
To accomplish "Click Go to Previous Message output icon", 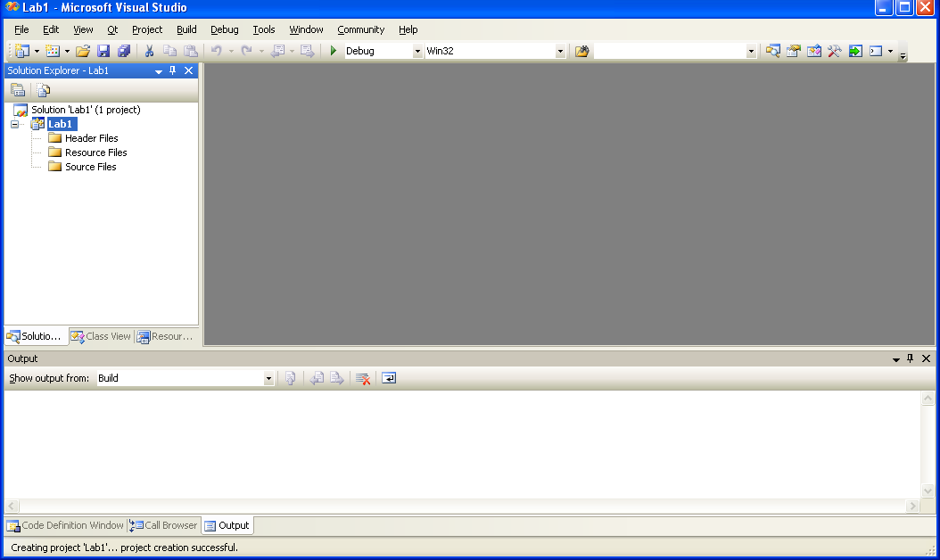I will [x=317, y=378].
